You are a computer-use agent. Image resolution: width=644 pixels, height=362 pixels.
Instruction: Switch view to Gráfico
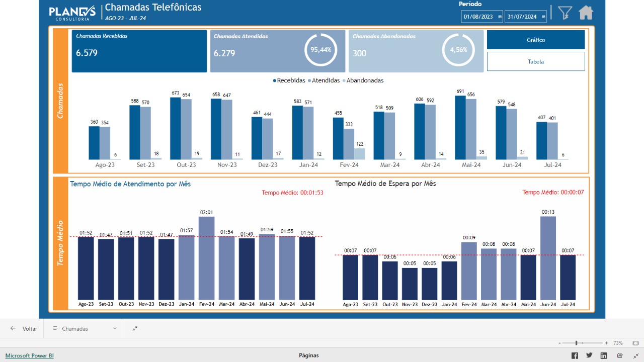pyautogui.click(x=535, y=40)
